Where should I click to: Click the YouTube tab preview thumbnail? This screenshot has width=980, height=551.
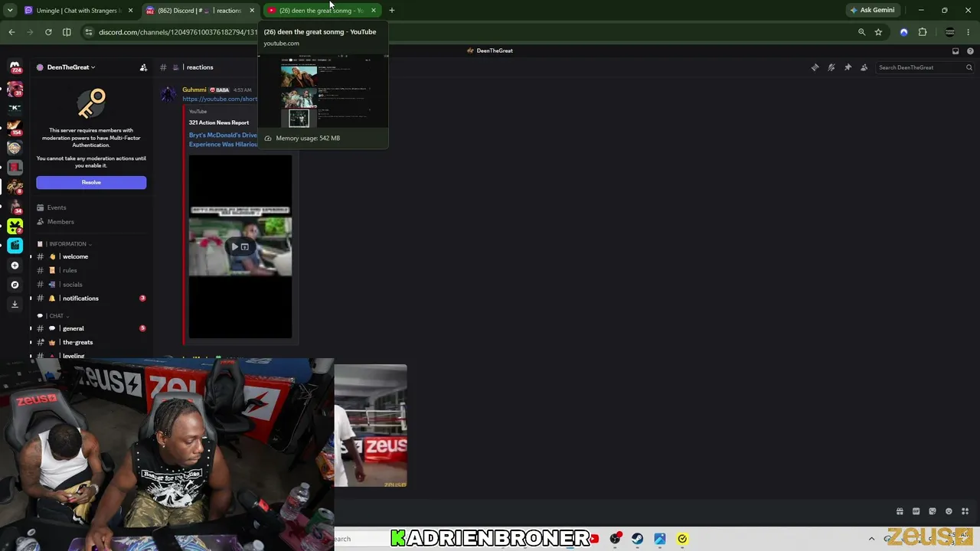(x=322, y=91)
